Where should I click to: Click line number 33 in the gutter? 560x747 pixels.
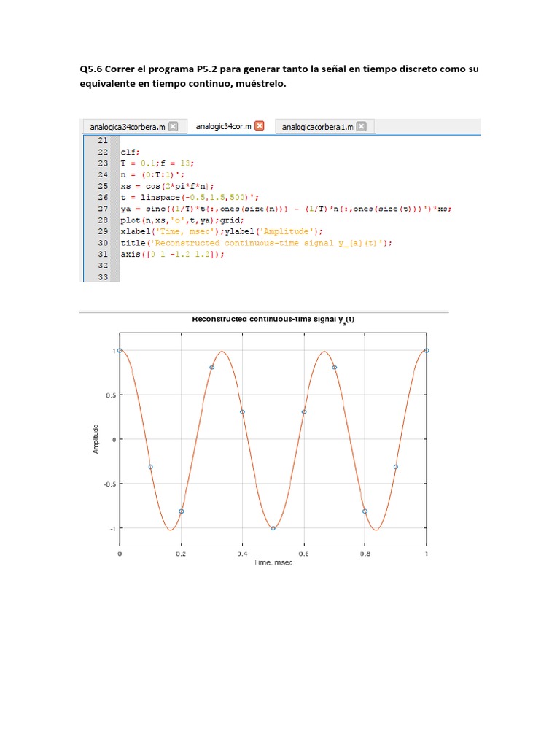point(102,277)
